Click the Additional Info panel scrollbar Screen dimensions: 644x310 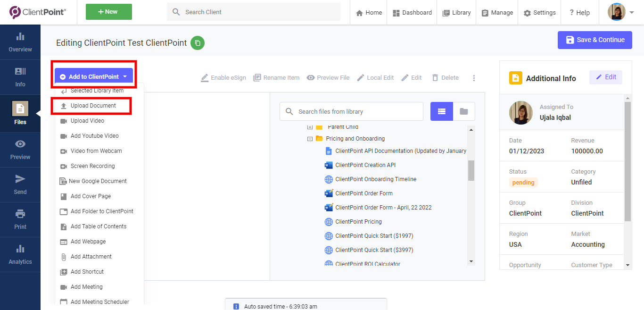point(627,161)
